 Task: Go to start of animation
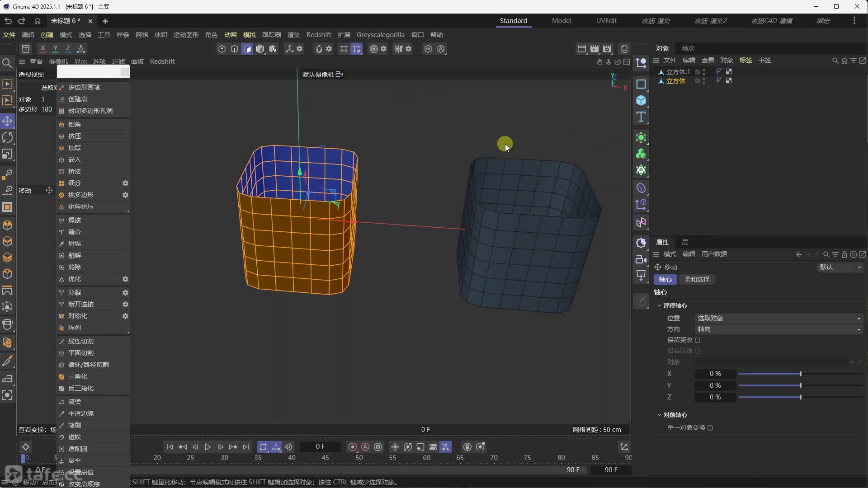[x=170, y=447]
